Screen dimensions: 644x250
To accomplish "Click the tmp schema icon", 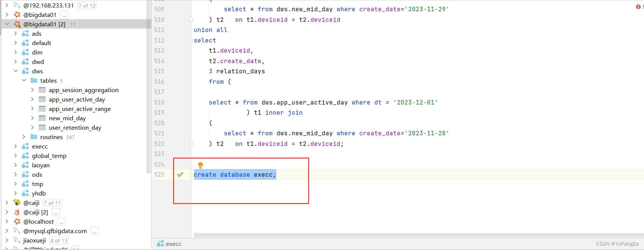I will click(25, 184).
